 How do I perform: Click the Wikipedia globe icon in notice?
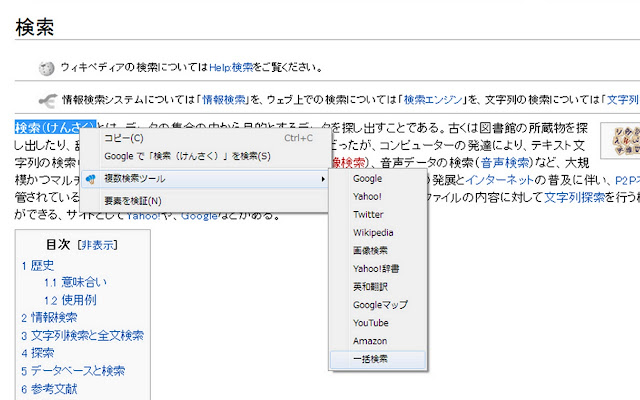(x=47, y=68)
